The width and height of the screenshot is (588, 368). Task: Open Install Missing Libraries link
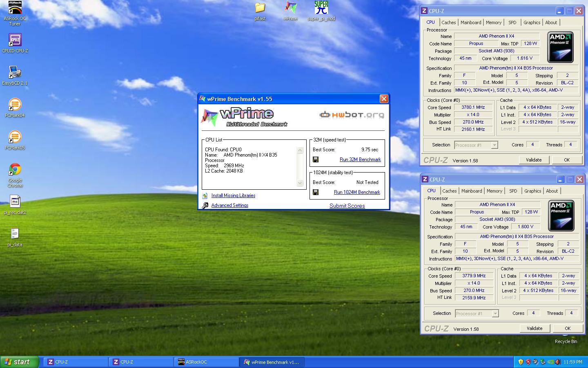point(233,195)
